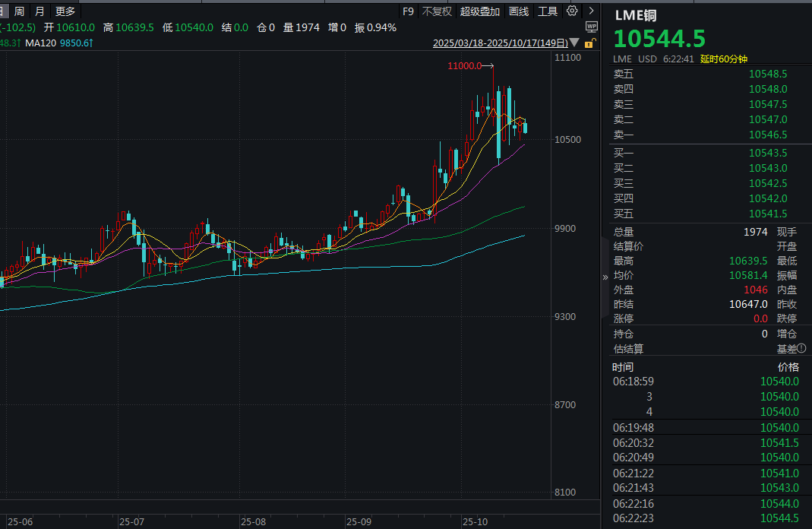The image size is (812, 529).
Task: Switch to the 周 weekly tab
Action: [19, 11]
